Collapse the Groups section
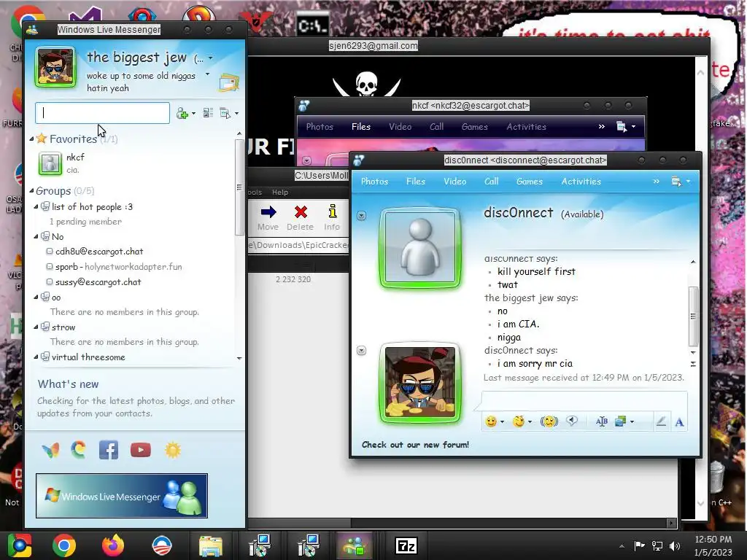Screen dimensions: 747x560 (x=31, y=191)
